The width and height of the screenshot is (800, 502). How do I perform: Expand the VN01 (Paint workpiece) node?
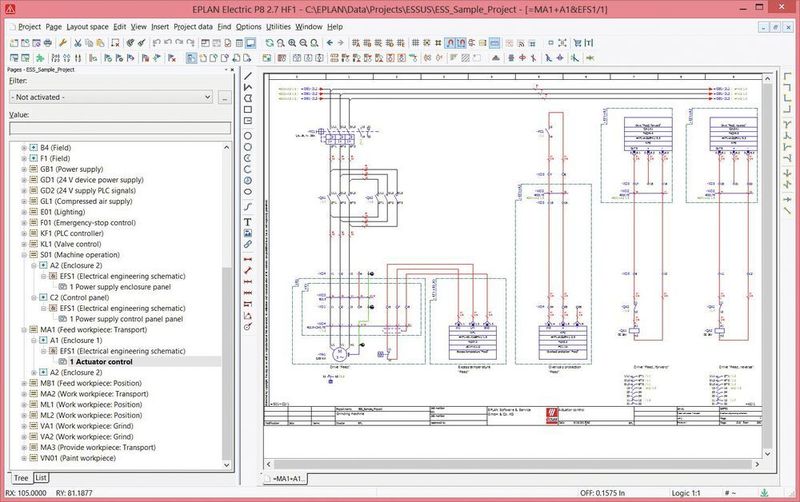24,458
